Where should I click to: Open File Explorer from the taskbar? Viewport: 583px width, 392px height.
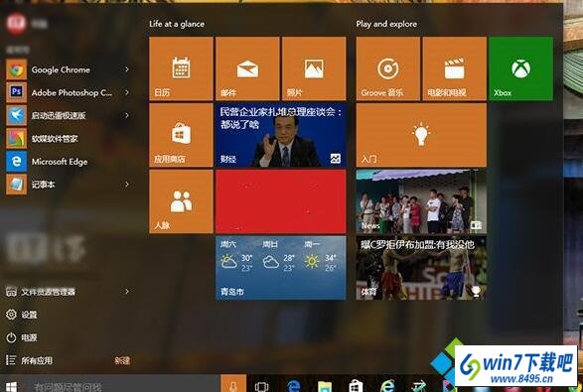(x=325, y=387)
